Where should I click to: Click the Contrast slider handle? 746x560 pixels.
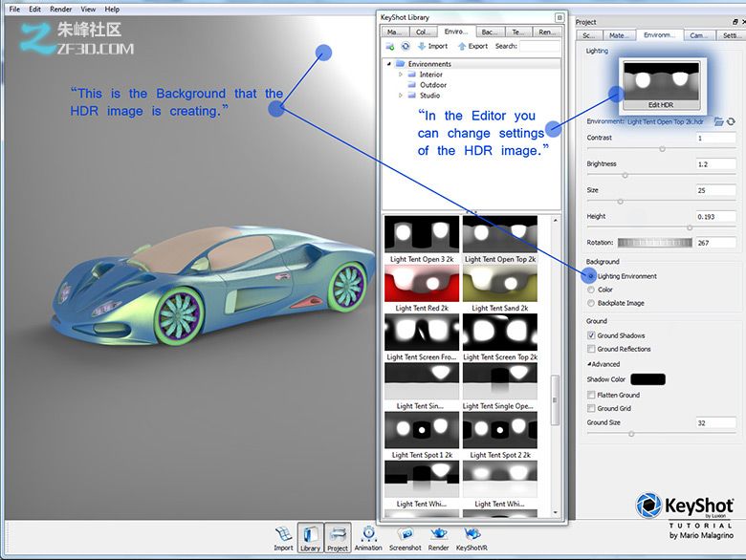(x=662, y=149)
